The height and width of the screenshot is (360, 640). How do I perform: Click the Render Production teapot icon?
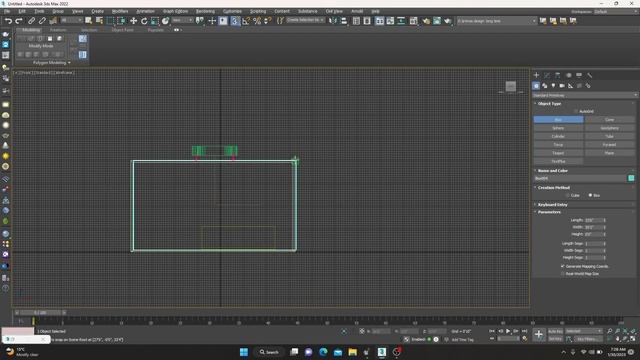(448, 21)
